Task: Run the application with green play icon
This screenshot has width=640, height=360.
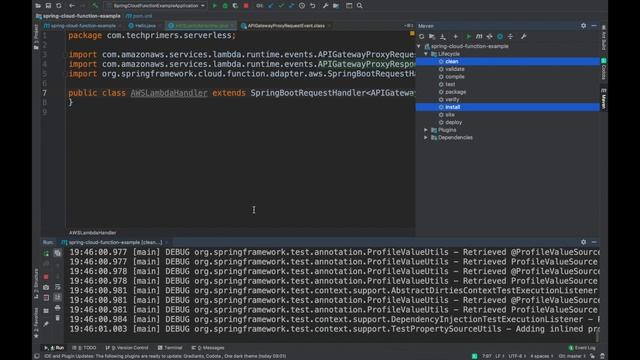Action: click(214, 6)
